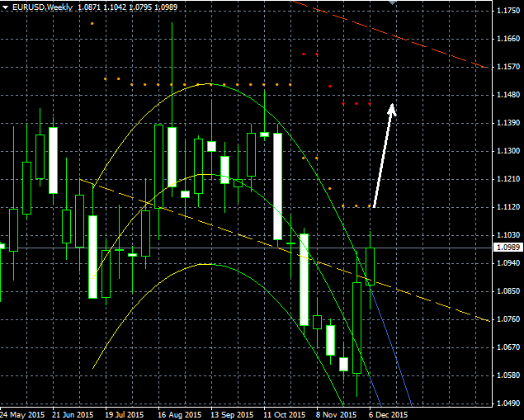Click the 1.0490 price axis label
This screenshot has width=524, height=420.
click(x=508, y=403)
